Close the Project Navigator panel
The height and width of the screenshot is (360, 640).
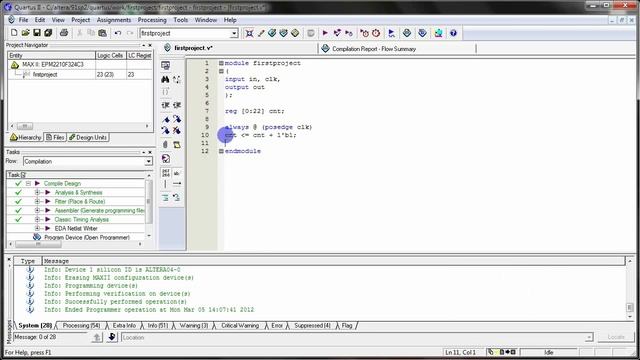pyautogui.click(x=150, y=45)
